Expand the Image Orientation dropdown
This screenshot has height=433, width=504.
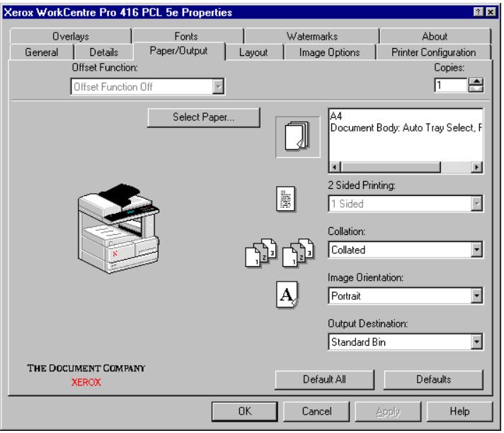point(476,296)
